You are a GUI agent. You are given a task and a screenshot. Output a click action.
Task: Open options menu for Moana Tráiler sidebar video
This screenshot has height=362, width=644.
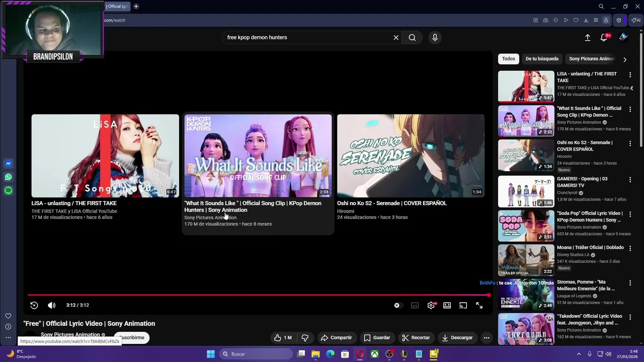coord(630,248)
